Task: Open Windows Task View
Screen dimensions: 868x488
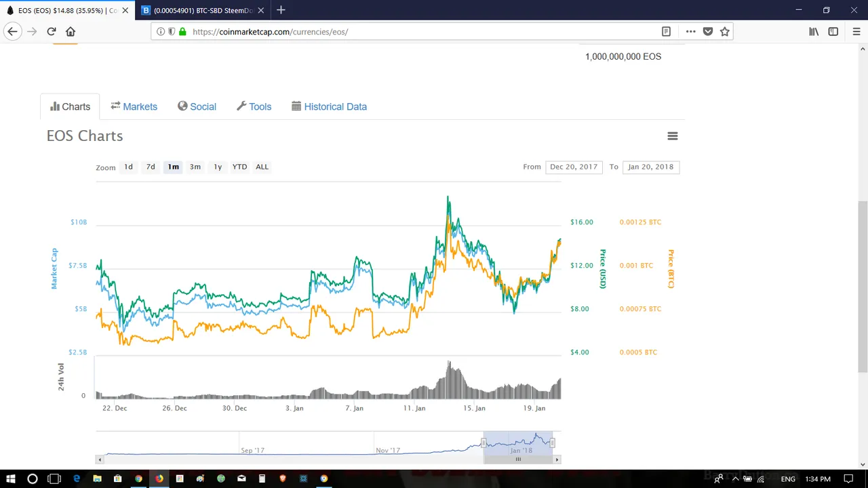Action: (54, 479)
